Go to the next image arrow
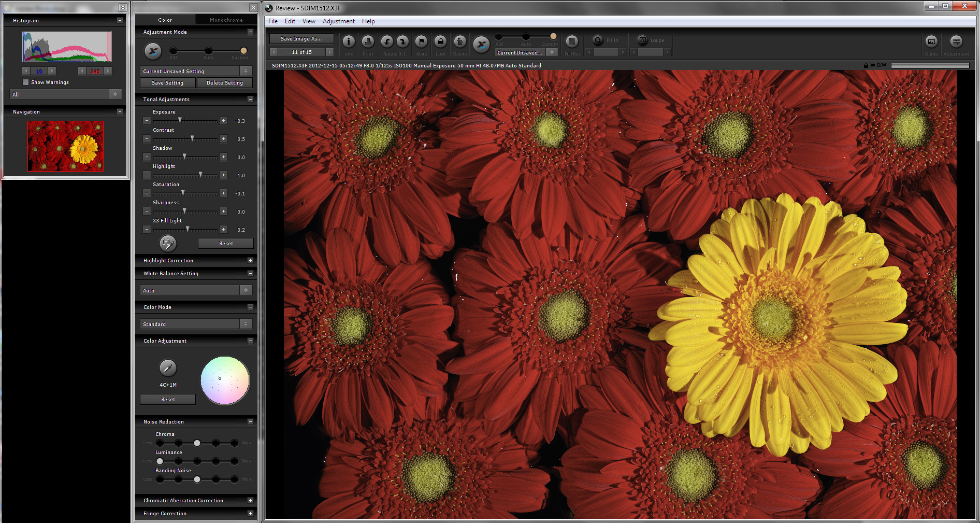The height and width of the screenshot is (523, 980). [x=329, y=52]
